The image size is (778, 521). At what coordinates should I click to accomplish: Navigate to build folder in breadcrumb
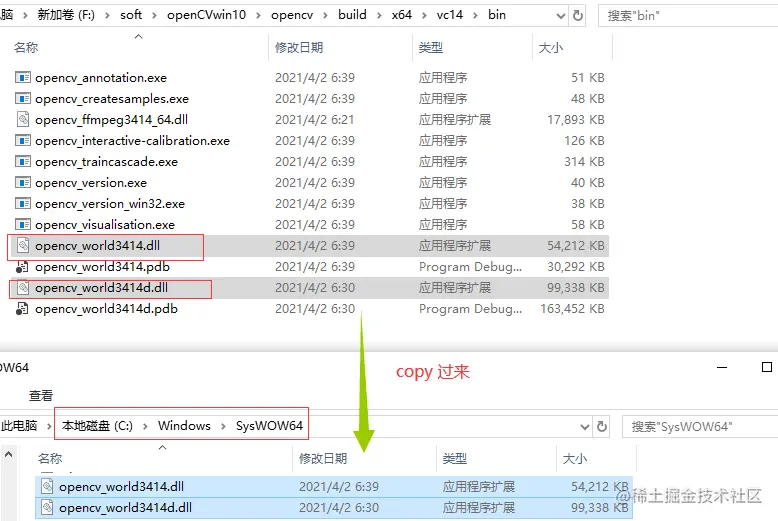[x=352, y=15]
